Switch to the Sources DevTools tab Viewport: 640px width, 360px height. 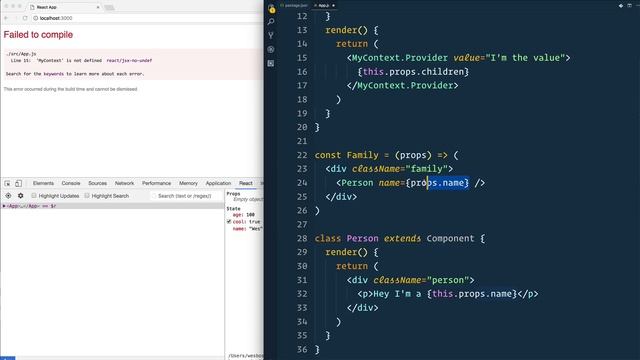tap(98, 183)
